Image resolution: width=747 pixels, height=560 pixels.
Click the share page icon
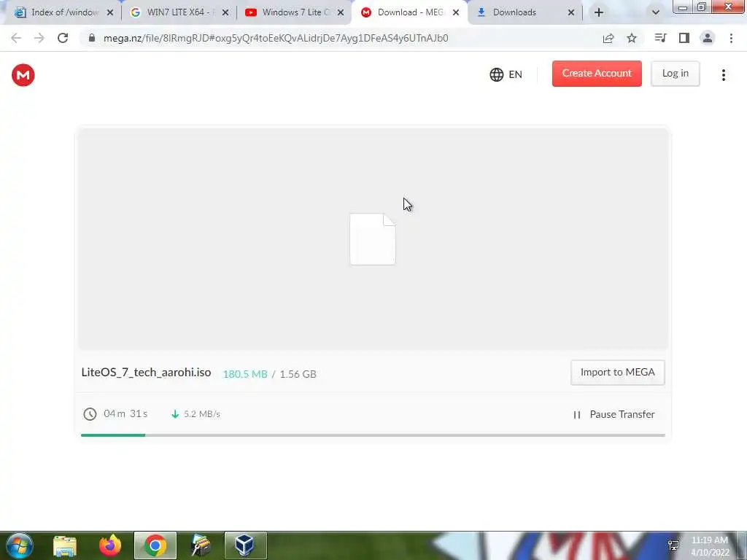click(608, 38)
